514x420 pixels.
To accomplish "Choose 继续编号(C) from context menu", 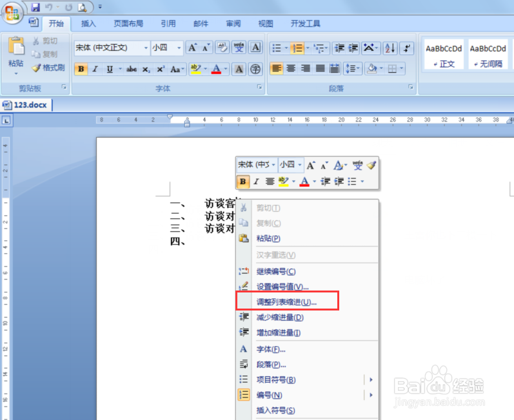I will tap(307, 271).
